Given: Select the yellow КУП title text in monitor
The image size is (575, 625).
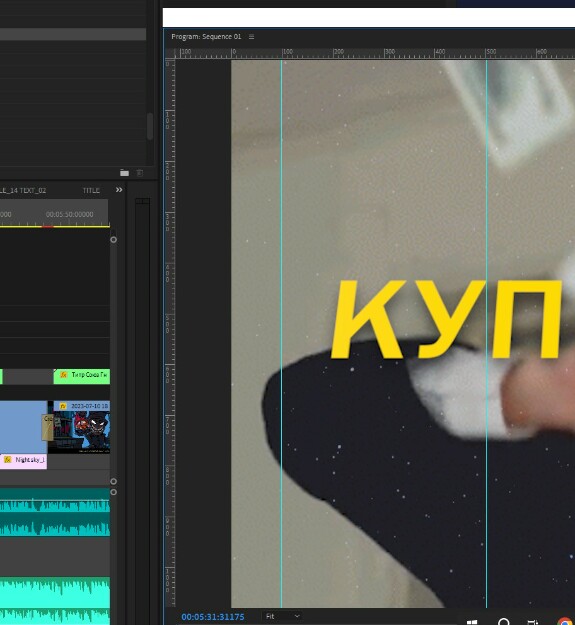Looking at the screenshot, I should 446,320.
